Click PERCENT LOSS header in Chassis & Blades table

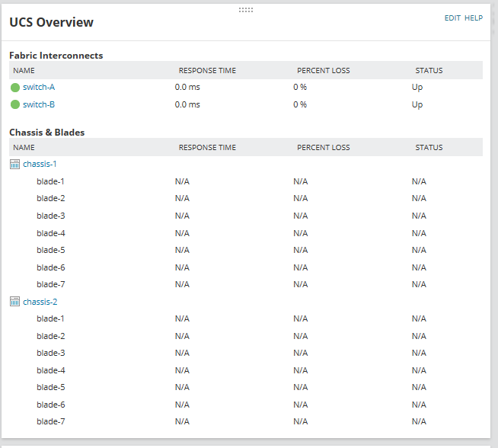coord(324,147)
